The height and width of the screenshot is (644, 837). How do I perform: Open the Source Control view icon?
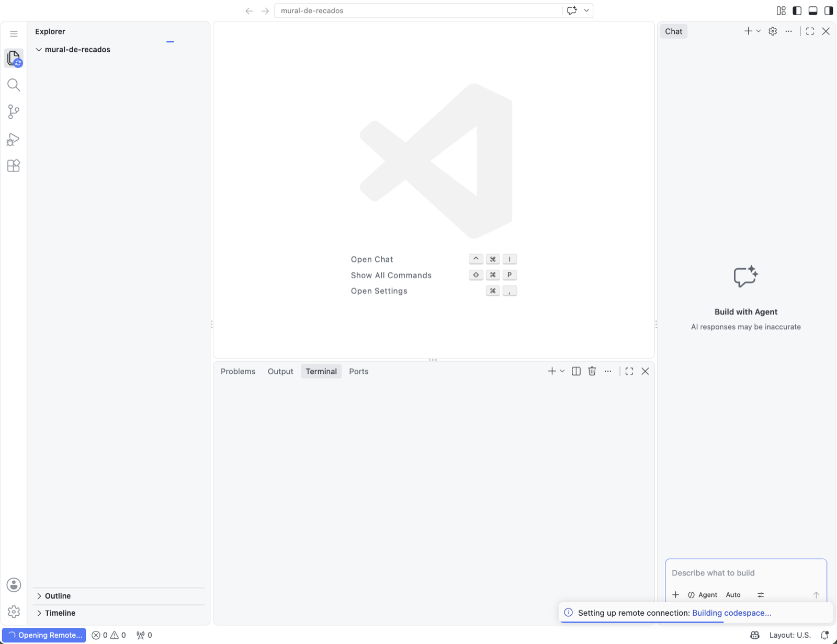14,112
